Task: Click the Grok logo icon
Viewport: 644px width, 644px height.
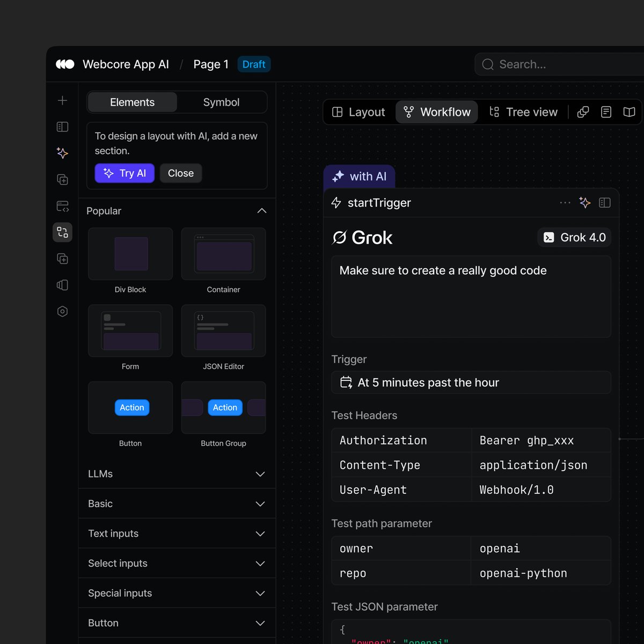Action: pyautogui.click(x=339, y=237)
